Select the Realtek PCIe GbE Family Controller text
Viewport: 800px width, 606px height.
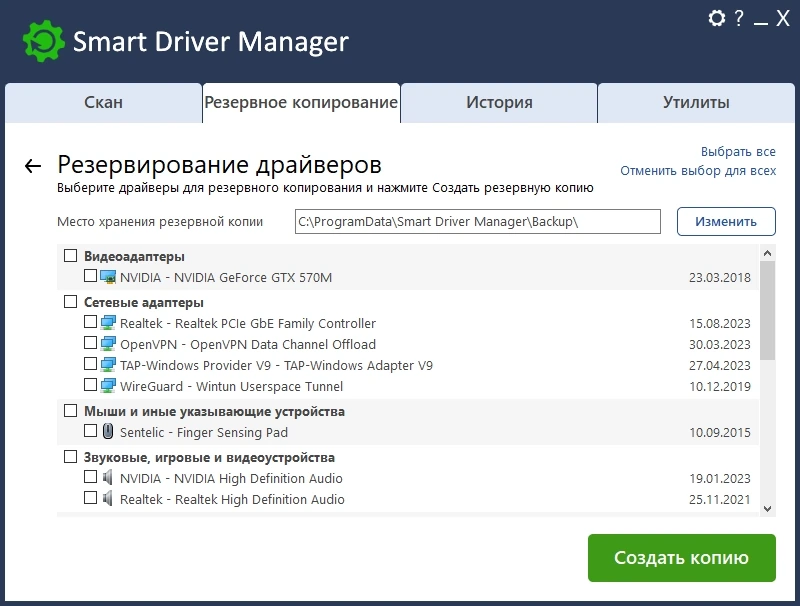click(x=247, y=323)
